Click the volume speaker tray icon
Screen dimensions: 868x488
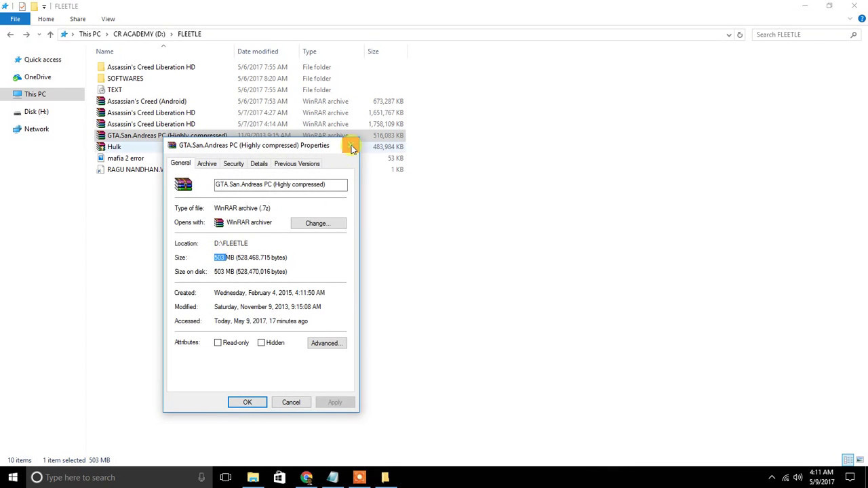[x=798, y=477]
